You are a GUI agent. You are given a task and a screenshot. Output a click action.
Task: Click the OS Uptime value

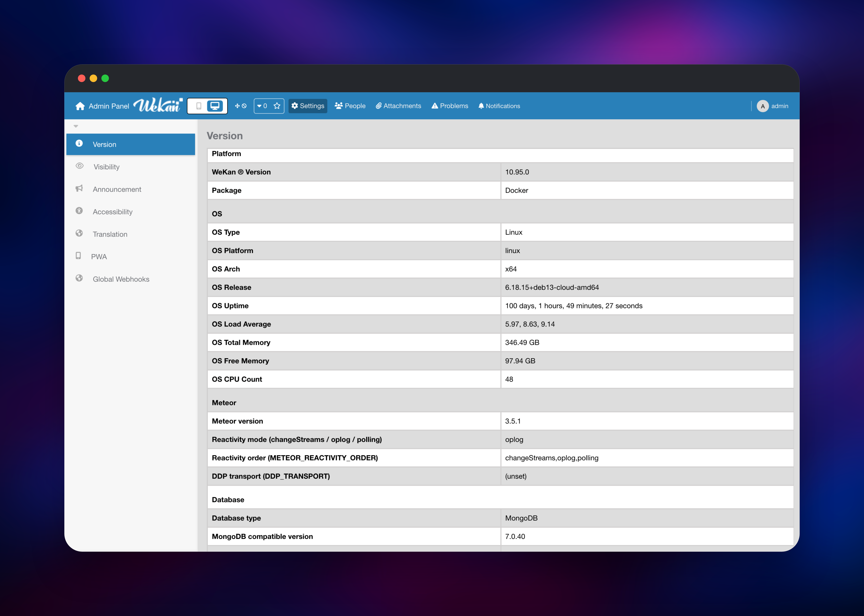[x=574, y=306]
